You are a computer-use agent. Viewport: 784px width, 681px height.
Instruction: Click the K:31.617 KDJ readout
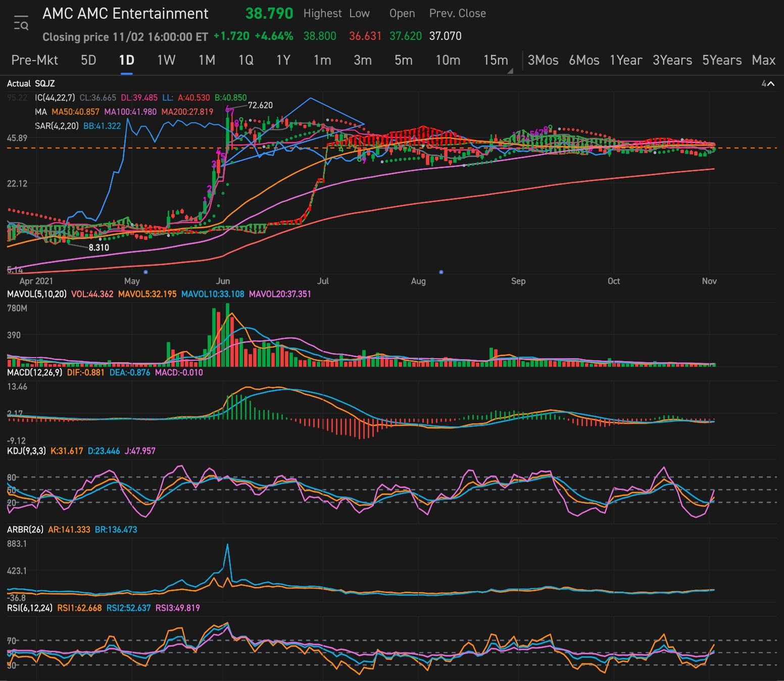tap(67, 451)
